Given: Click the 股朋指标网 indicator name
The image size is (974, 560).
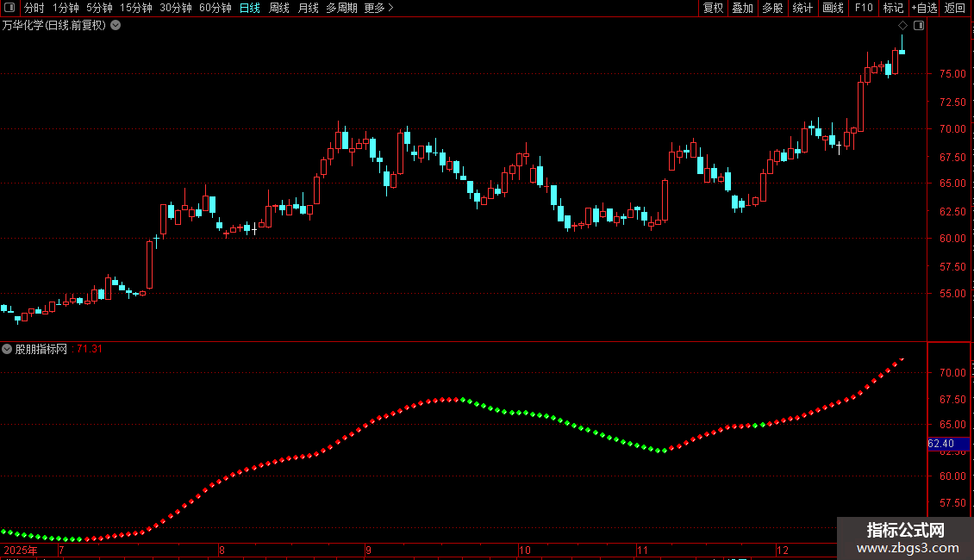Looking at the screenshot, I should 41,349.
